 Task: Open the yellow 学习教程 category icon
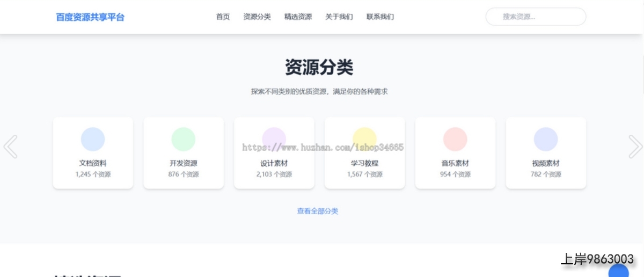(x=364, y=139)
